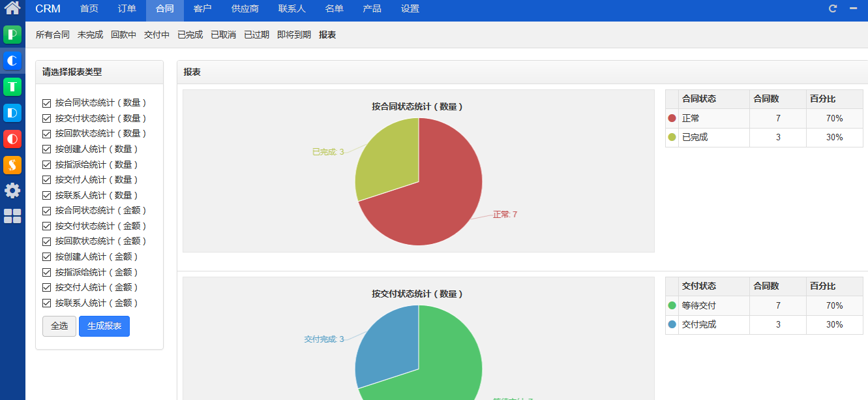The height and width of the screenshot is (400, 868).
Task: Filter contracts by 未完成
Action: 90,35
